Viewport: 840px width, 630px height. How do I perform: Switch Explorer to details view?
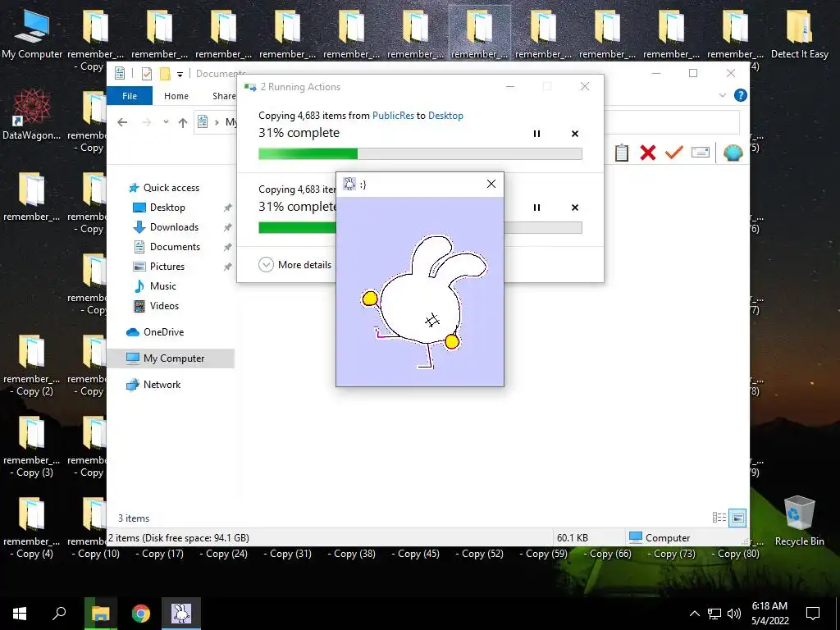click(719, 518)
